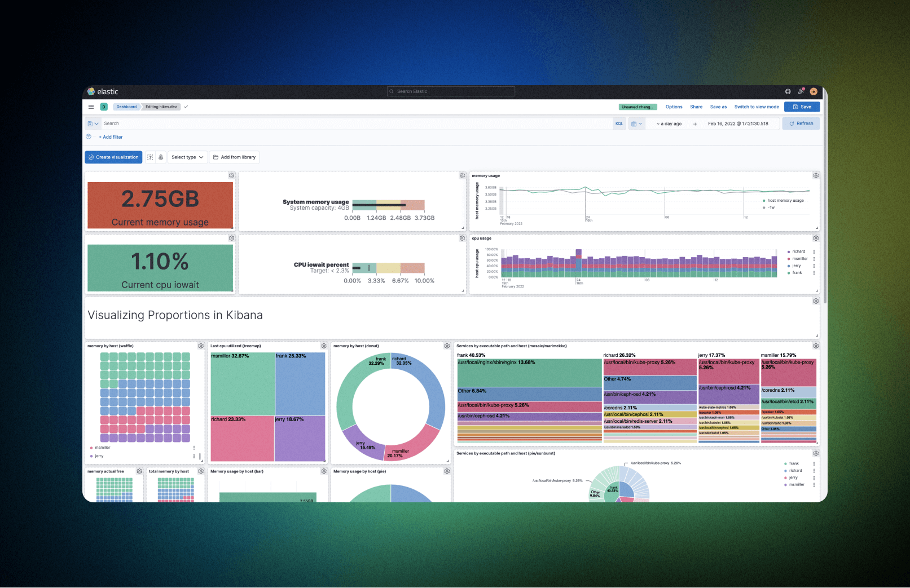910x588 pixels.
Task: Open gear options for Memory usage by host (bar)
Action: tap(324, 471)
